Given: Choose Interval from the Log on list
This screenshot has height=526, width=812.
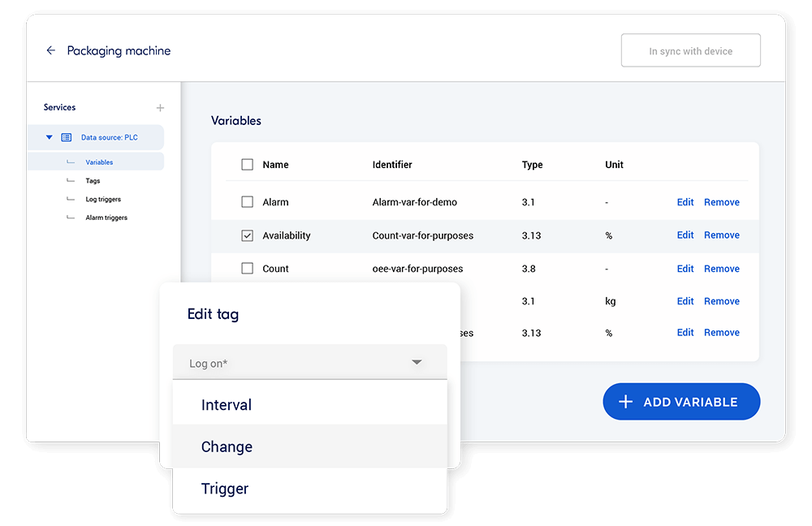Looking at the screenshot, I should [x=227, y=405].
